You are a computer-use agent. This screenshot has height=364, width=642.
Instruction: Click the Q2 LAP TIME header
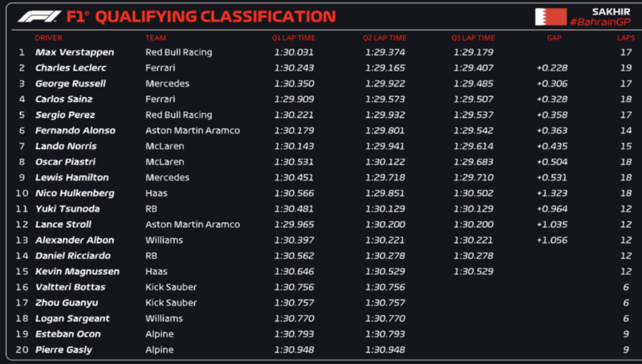click(384, 38)
